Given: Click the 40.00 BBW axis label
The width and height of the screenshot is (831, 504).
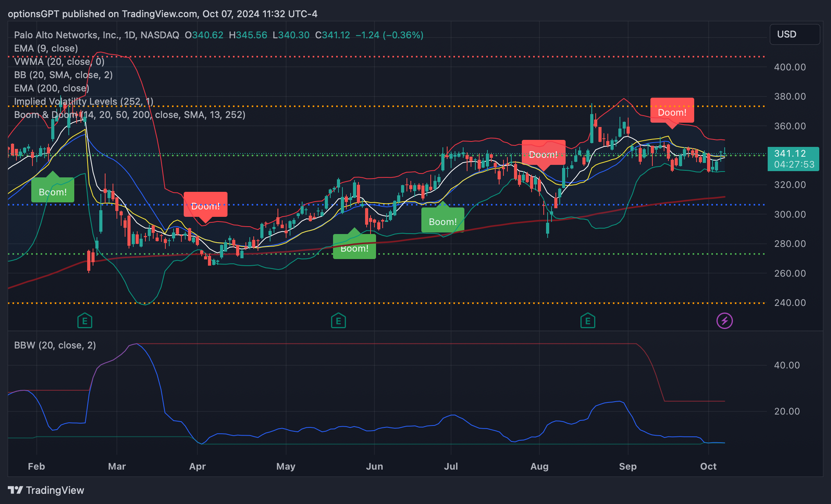Looking at the screenshot, I should tap(787, 365).
